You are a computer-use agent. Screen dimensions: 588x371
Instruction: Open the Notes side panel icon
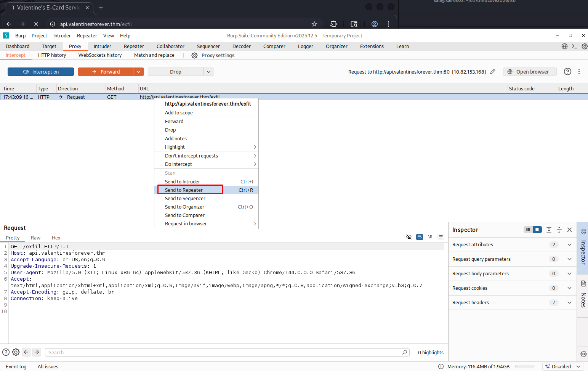pos(583,284)
